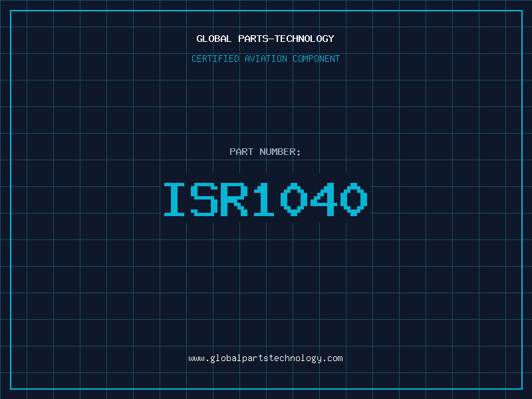Image resolution: width=532 pixels, height=399 pixels.
Task: Click the word AVIATION in the subtitle
Action: pos(266,59)
